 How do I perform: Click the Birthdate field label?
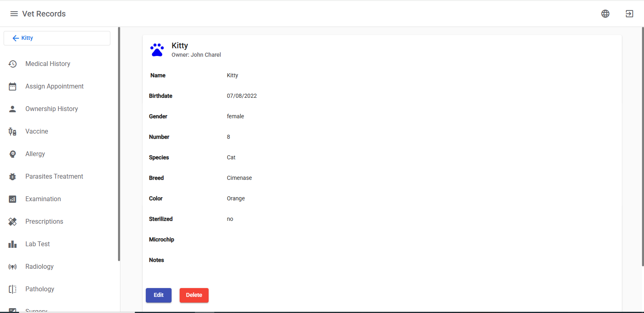click(161, 96)
